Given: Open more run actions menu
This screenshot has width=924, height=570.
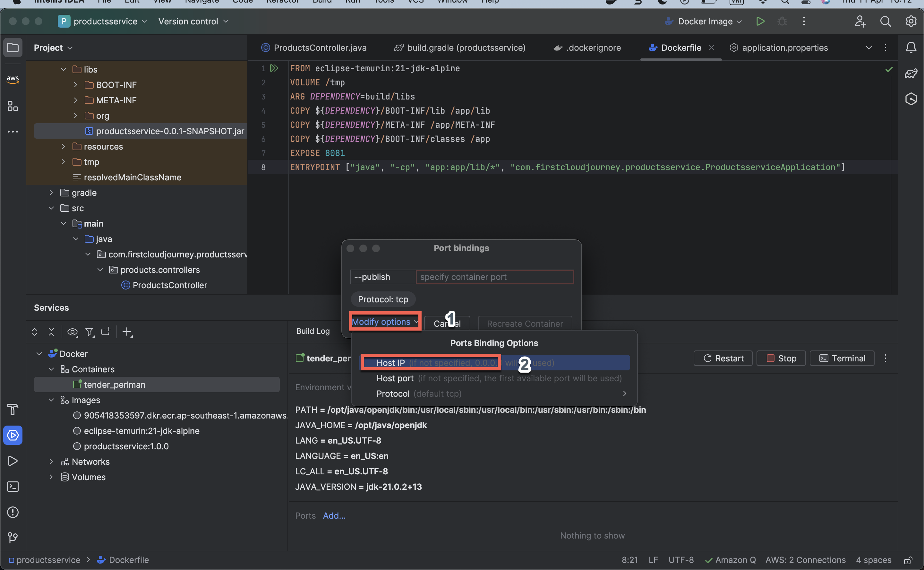Looking at the screenshot, I should (x=804, y=22).
